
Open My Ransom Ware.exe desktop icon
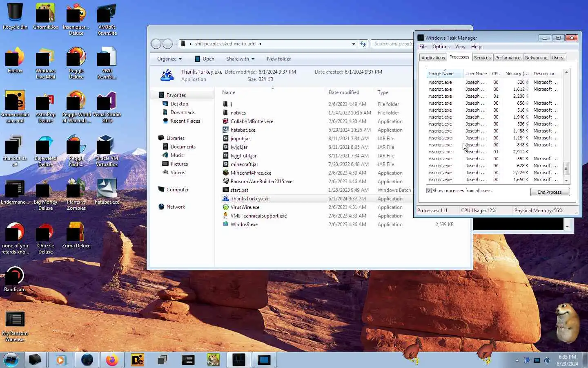(x=15, y=325)
